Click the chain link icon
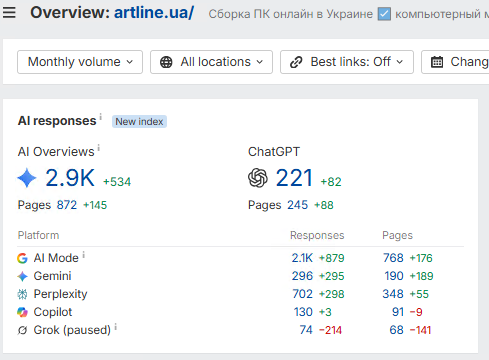The height and width of the screenshot is (360, 489). (296, 62)
